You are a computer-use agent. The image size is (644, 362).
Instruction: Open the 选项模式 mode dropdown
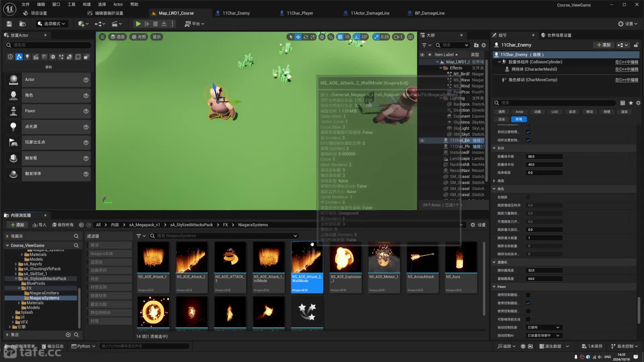(x=52, y=24)
